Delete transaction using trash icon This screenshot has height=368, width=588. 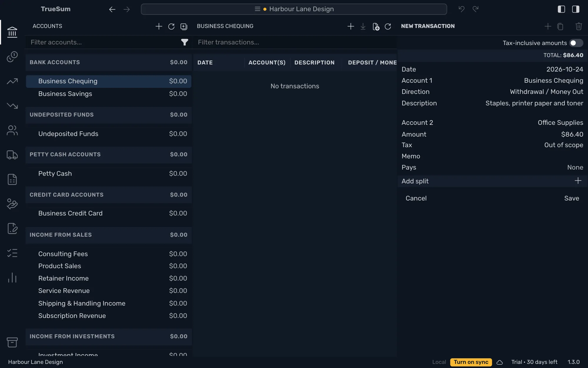[579, 26]
